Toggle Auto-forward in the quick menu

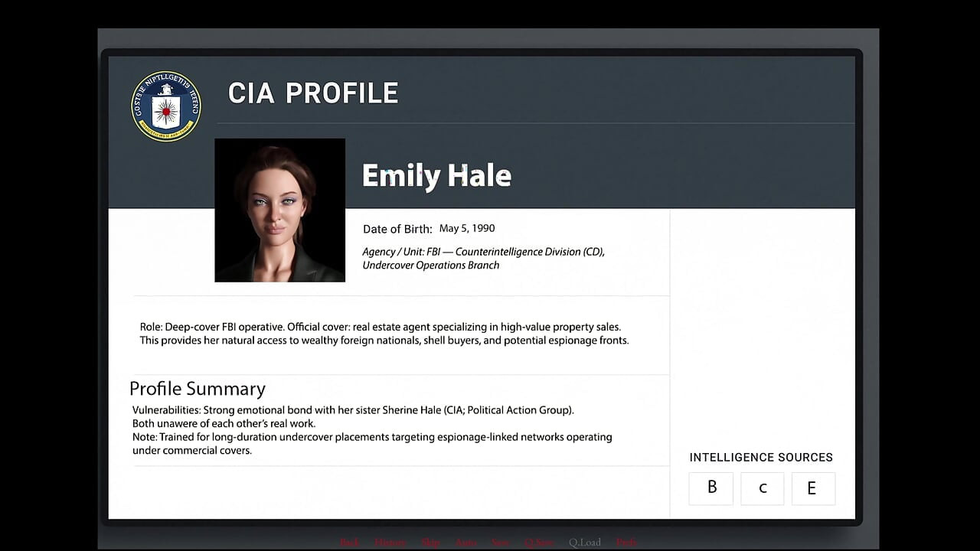click(466, 542)
